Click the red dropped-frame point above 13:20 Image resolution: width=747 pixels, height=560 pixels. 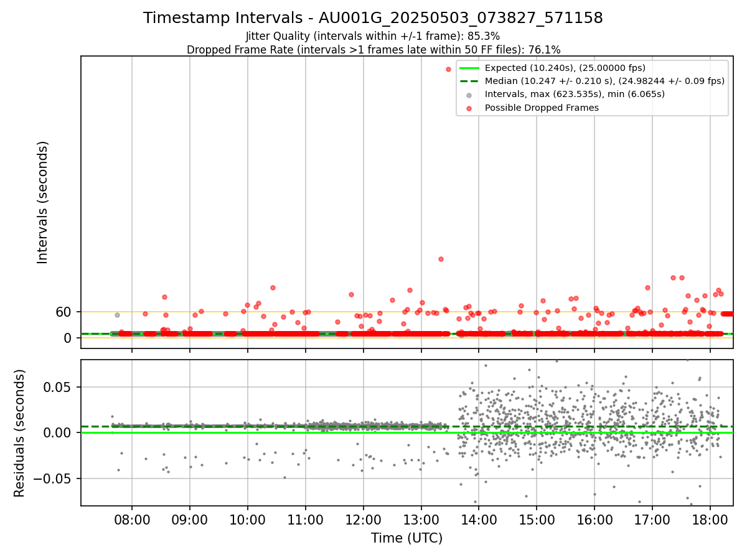[441, 259]
